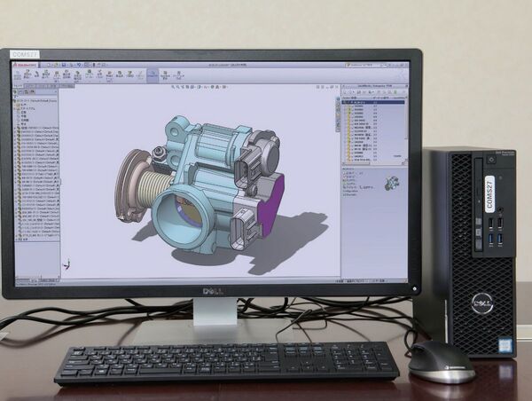Open the Assembly Features dropdown arrow
532x401 pixels.
89,82
